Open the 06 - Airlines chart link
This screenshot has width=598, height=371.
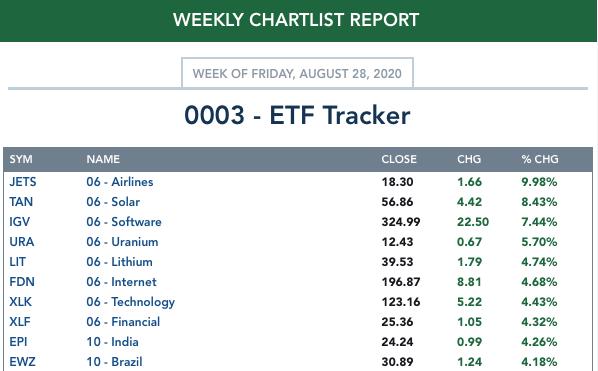coord(120,182)
